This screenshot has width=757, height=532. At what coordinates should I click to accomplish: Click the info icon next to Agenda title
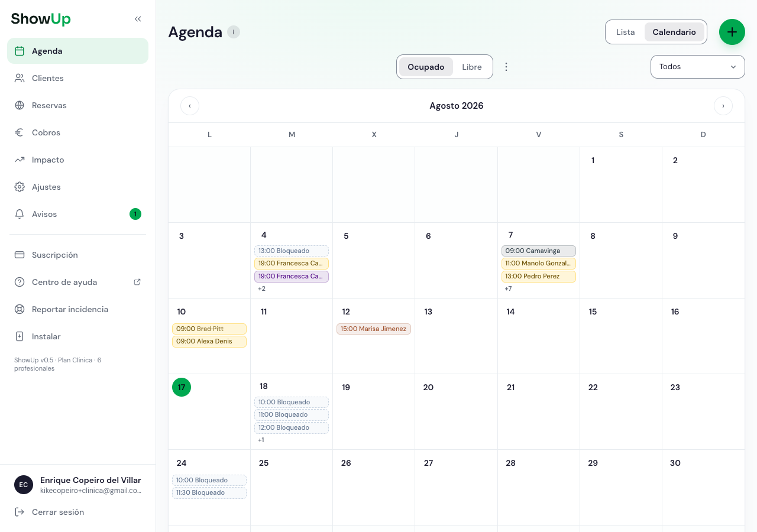234,32
